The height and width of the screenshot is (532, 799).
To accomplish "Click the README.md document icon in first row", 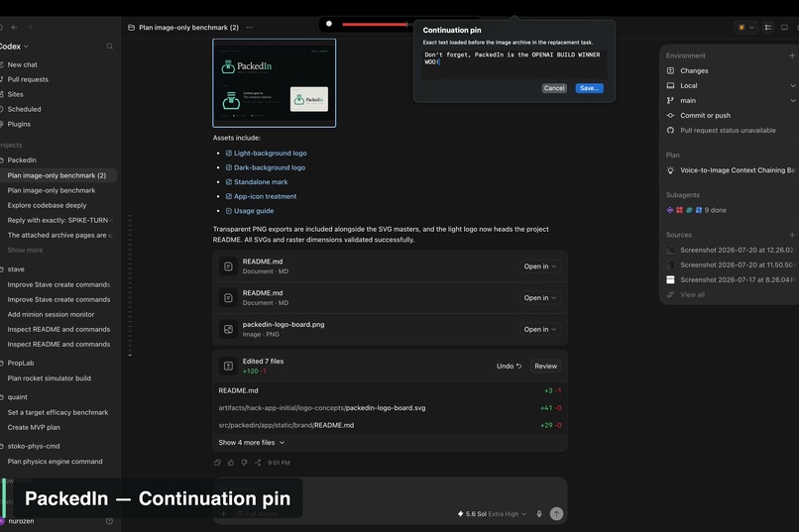I will click(x=228, y=266).
